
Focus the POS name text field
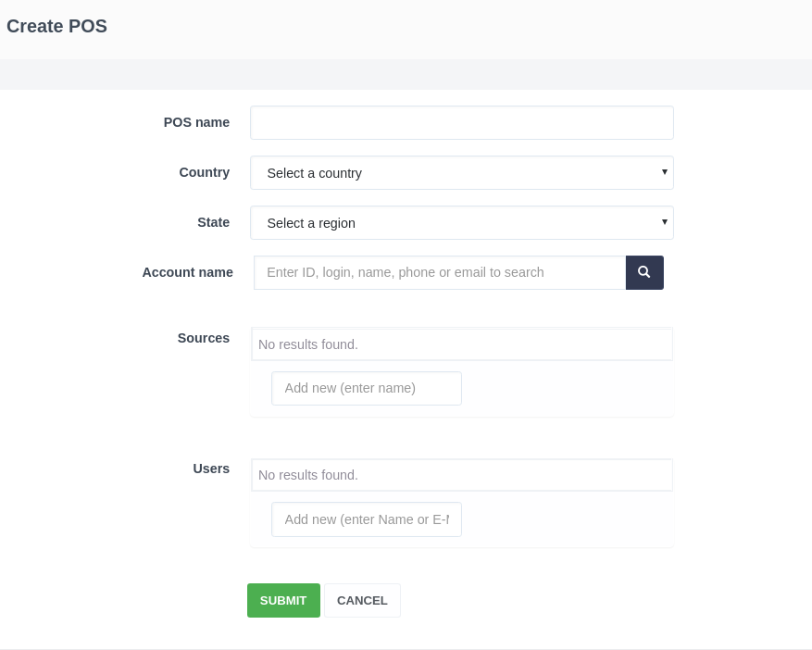click(461, 122)
